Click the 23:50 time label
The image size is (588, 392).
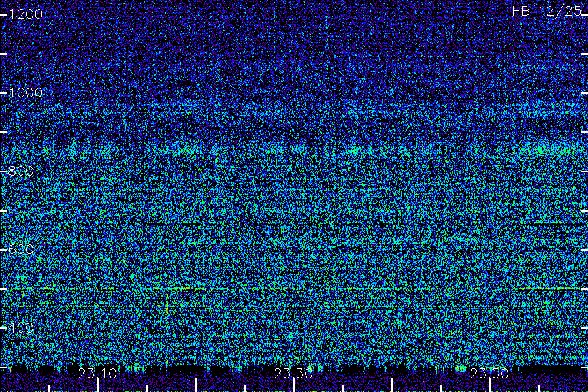[x=489, y=374]
